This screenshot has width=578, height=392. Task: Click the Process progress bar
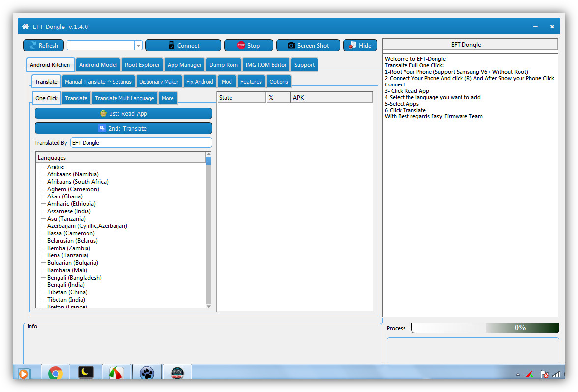[x=485, y=328]
